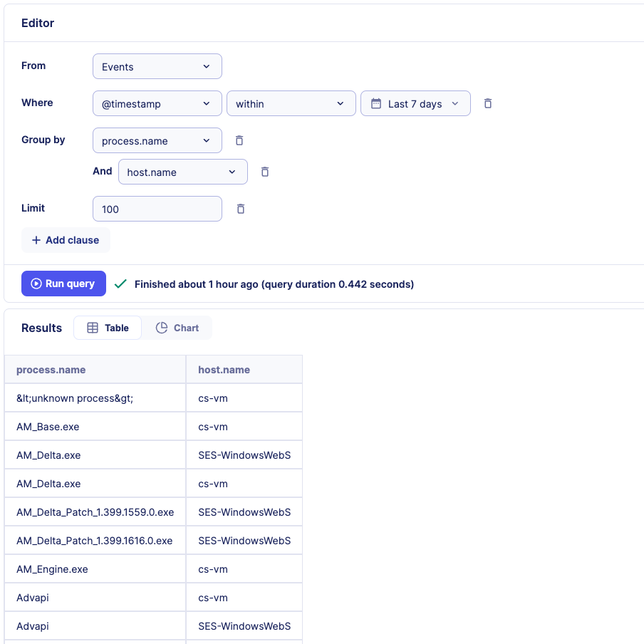Select the AM_Base.exe cell
644x644 pixels.
(x=95, y=426)
